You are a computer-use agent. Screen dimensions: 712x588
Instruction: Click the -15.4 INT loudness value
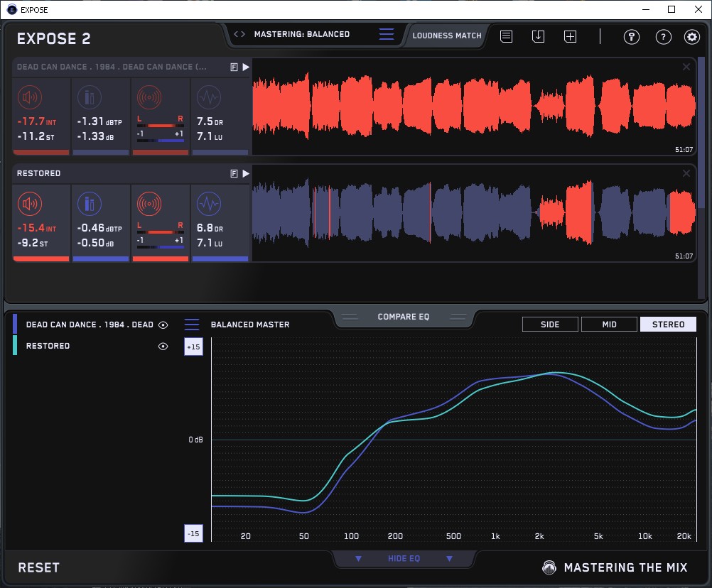(x=36, y=228)
